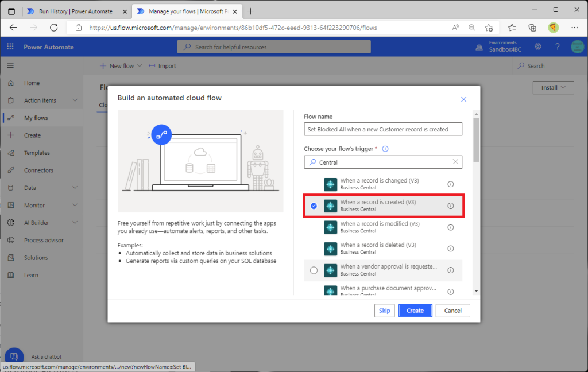The width and height of the screenshot is (588, 372).
Task: Refresh the browser page
Action: point(53,28)
